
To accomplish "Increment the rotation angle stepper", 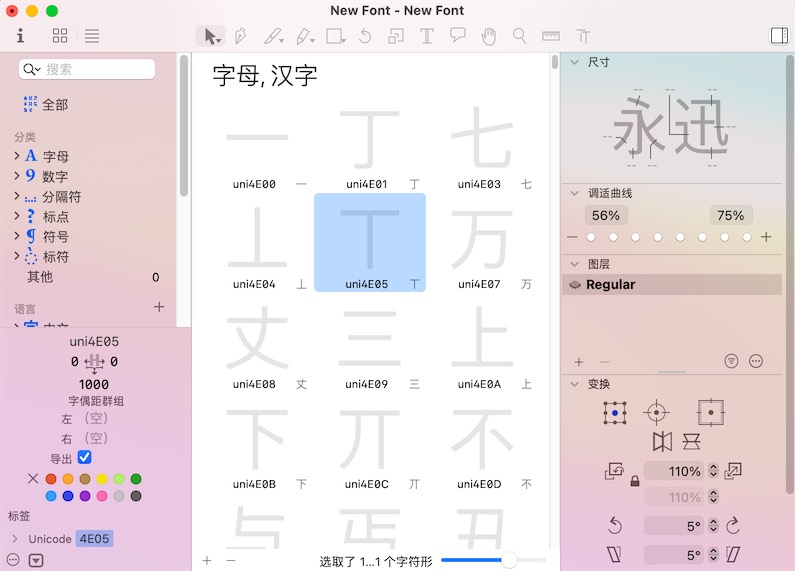I will [713, 522].
